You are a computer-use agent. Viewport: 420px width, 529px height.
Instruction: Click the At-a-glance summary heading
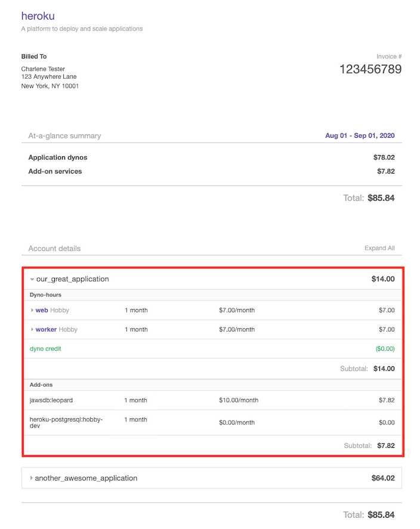click(x=64, y=136)
